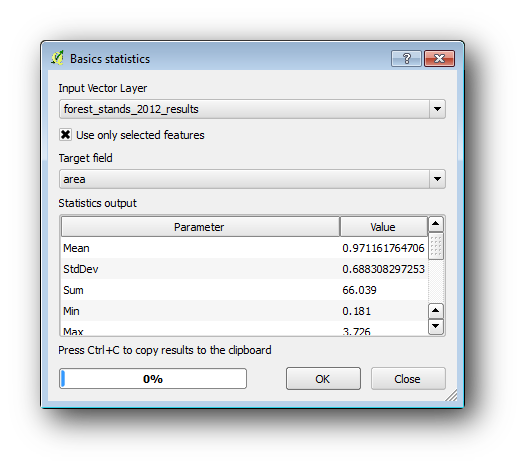The width and height of the screenshot is (525, 469).
Task: Open the Input Vector Layer dropdown arrow
Action: [437, 109]
